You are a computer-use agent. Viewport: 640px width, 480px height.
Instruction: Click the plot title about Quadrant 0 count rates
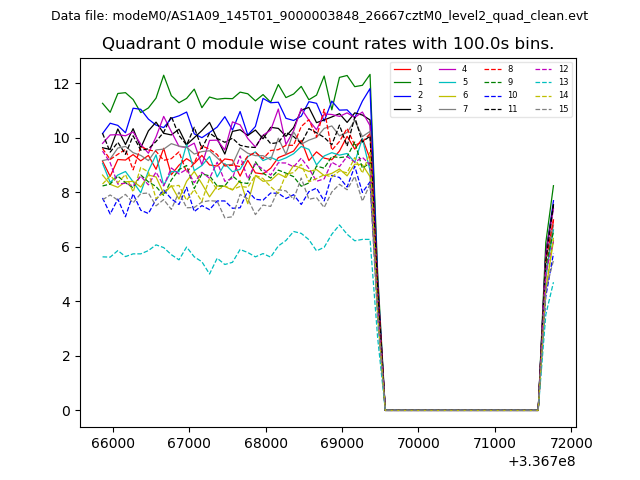click(x=328, y=44)
